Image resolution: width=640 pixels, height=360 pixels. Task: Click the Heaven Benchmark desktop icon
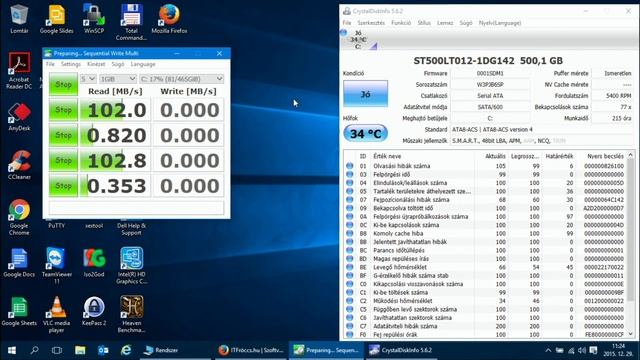(131, 315)
